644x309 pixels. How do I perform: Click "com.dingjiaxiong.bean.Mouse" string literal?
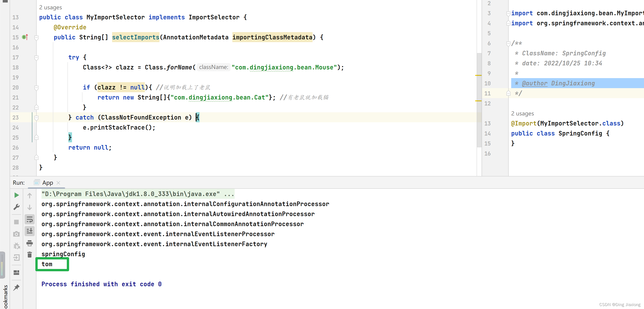(284, 67)
